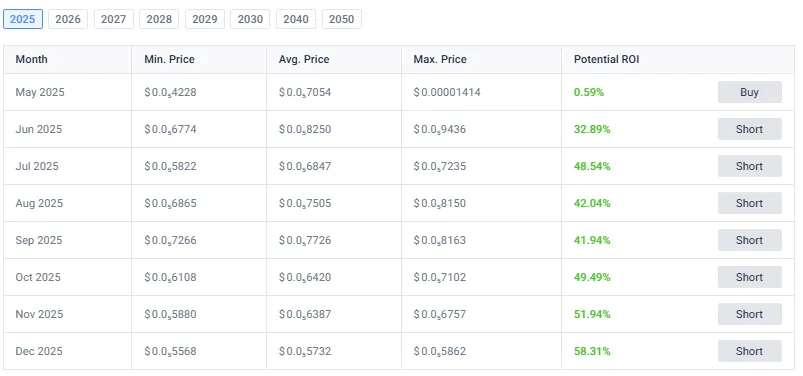View the 2050 prediction tab
The image size is (803, 376).
(342, 19)
